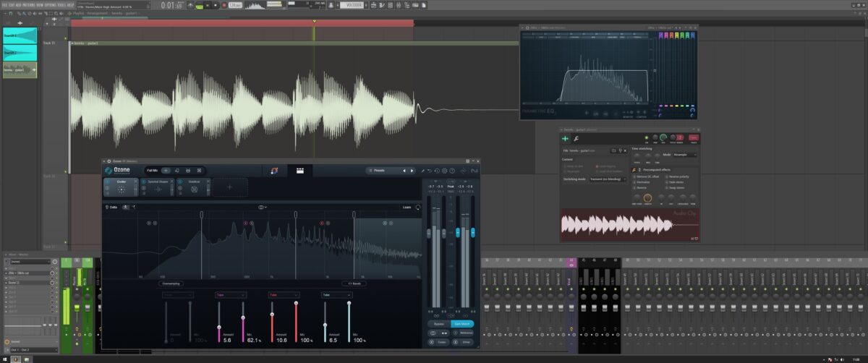Click the FL Studio record button
This screenshot has width=868, height=363.
[x=224, y=5]
